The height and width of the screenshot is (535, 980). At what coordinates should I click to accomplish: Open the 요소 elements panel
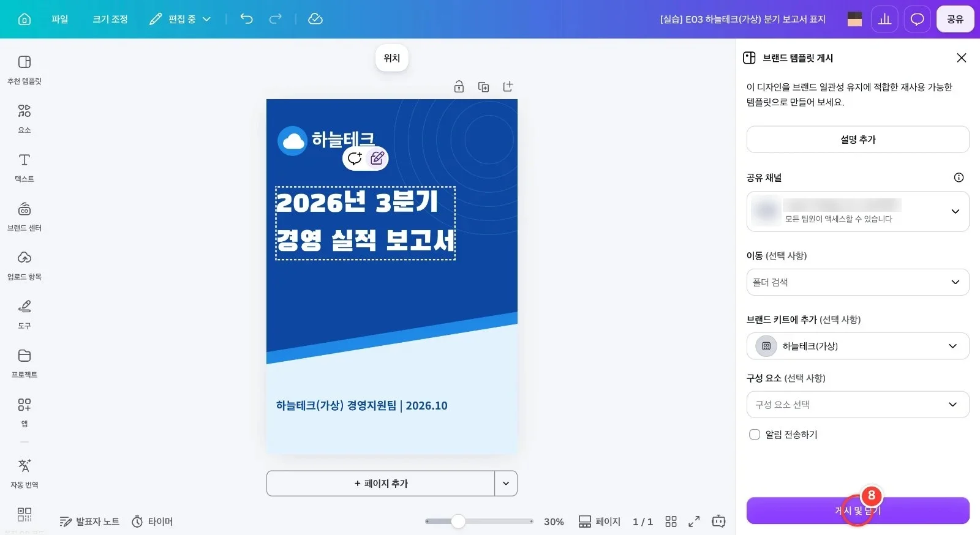(24, 119)
